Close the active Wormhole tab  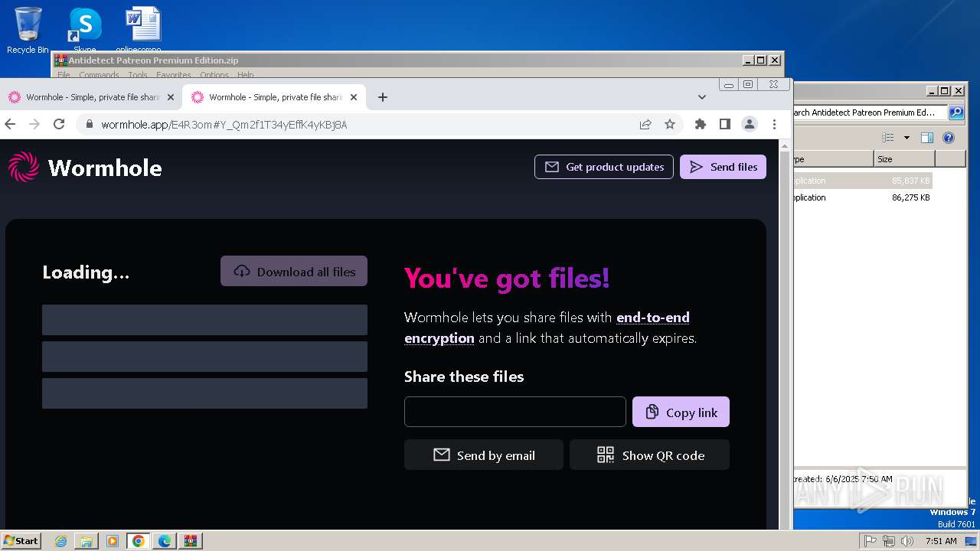pos(354,97)
